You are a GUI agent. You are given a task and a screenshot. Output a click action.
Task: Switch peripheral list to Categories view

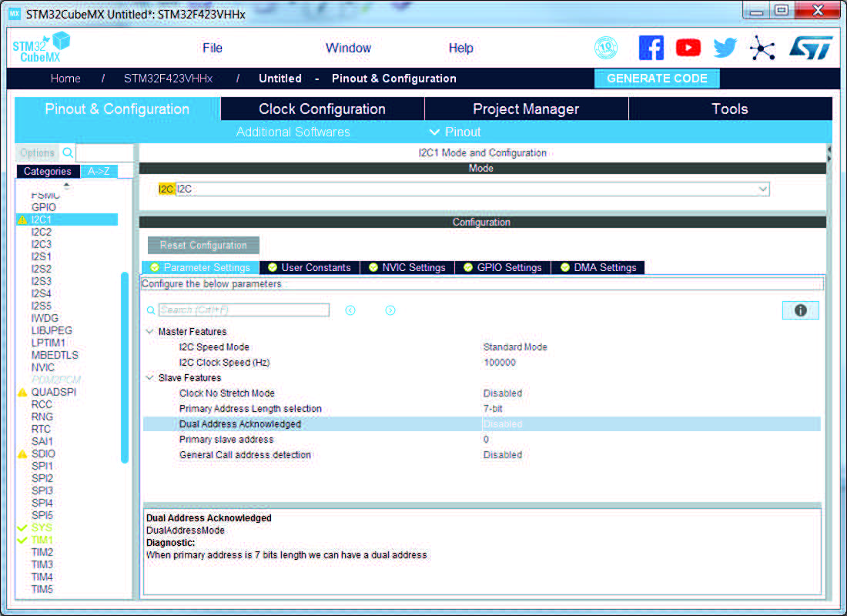tap(48, 171)
